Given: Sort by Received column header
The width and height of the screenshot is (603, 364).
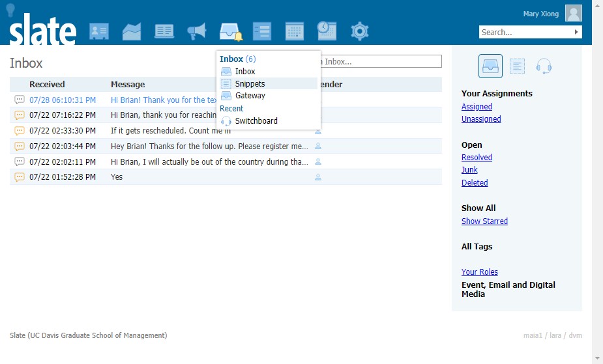Looking at the screenshot, I should coord(47,84).
